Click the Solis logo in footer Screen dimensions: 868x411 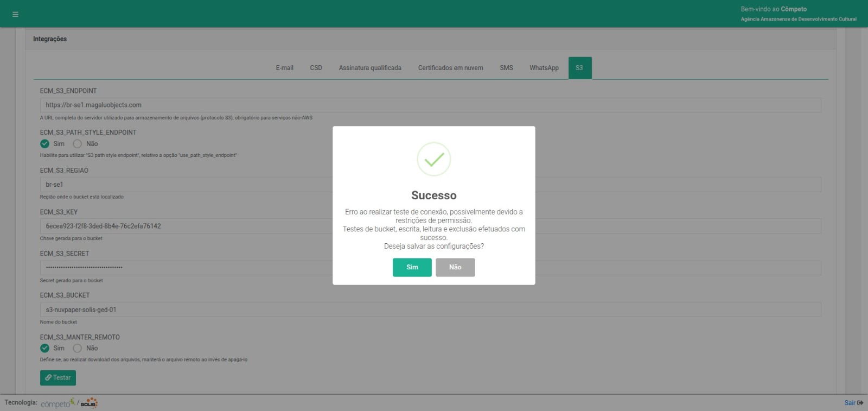pos(89,403)
